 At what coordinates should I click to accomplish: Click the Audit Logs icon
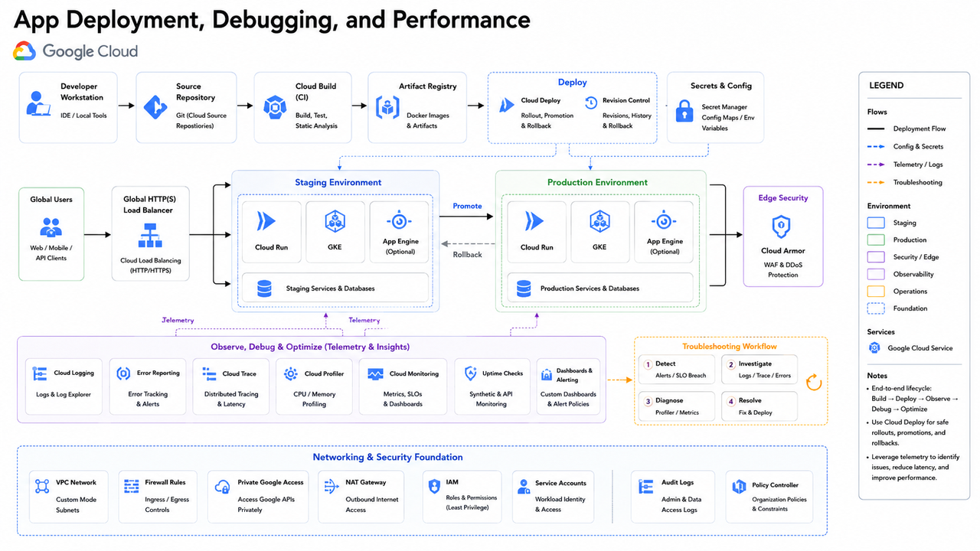point(645,487)
